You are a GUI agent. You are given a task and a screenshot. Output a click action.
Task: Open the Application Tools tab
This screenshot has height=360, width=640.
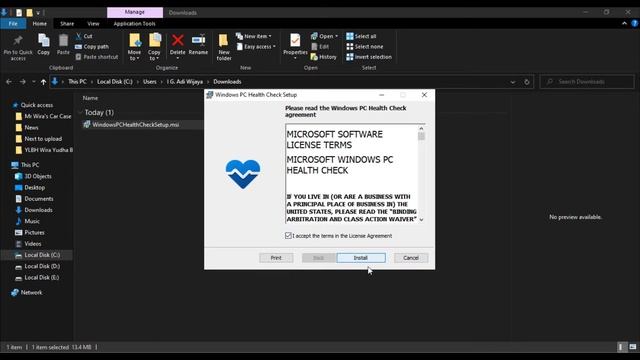pos(134,24)
